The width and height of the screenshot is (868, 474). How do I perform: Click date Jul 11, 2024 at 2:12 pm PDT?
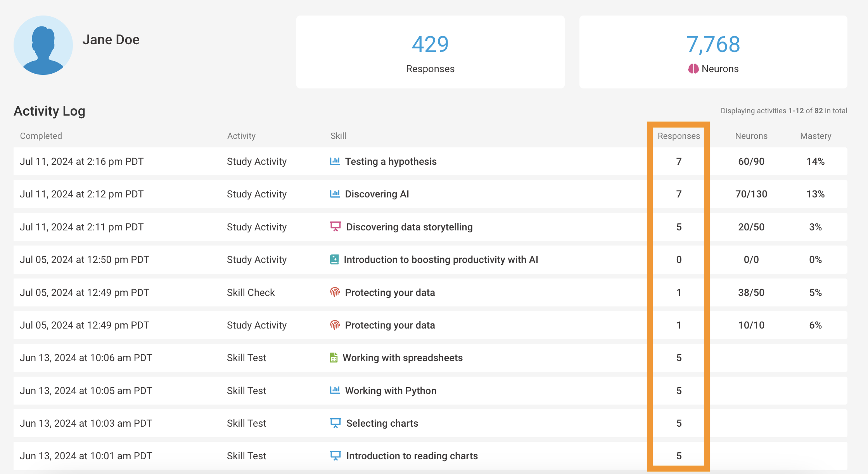[82, 194]
